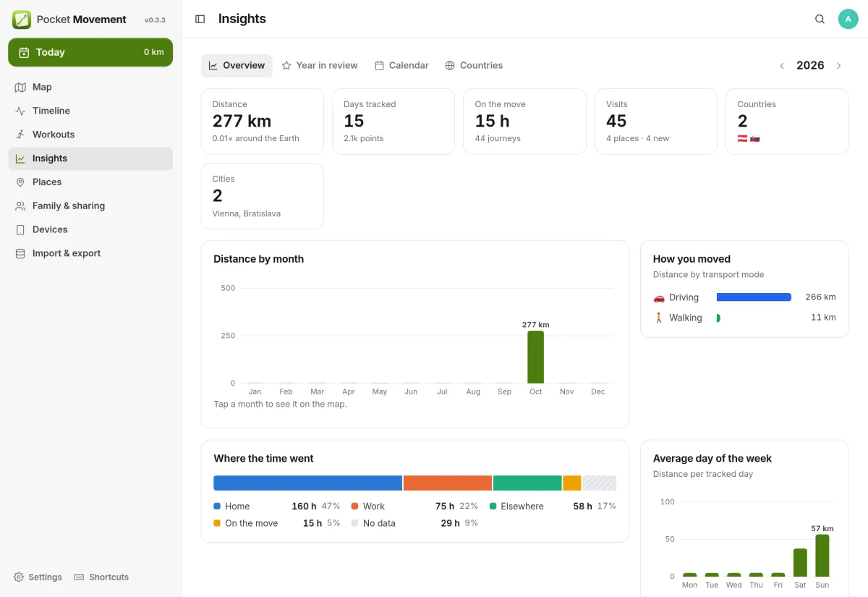Click the Distance 277 km card
Viewport: 868px width, 597px height.
tap(263, 122)
